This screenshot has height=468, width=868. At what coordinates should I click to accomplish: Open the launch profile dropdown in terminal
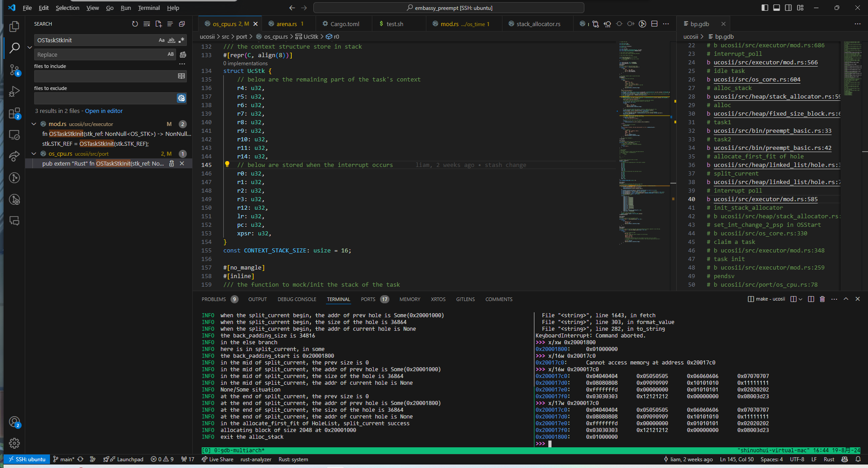[x=800, y=299]
